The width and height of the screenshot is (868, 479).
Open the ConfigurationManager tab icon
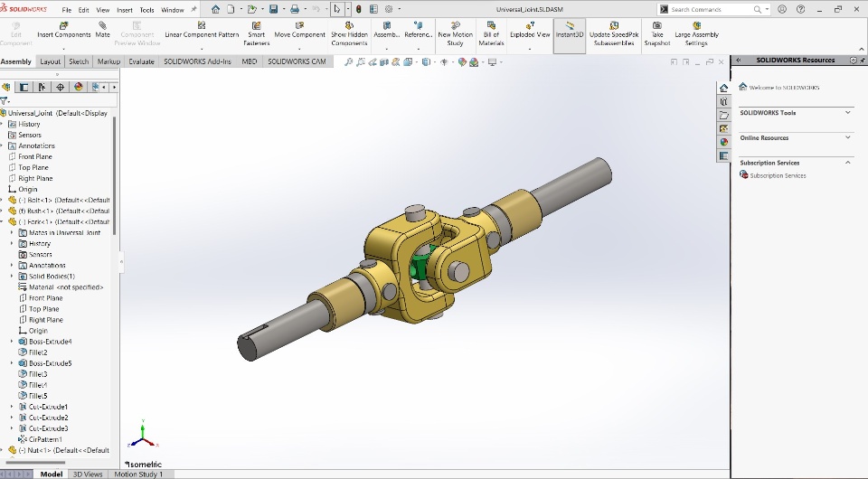tap(42, 87)
